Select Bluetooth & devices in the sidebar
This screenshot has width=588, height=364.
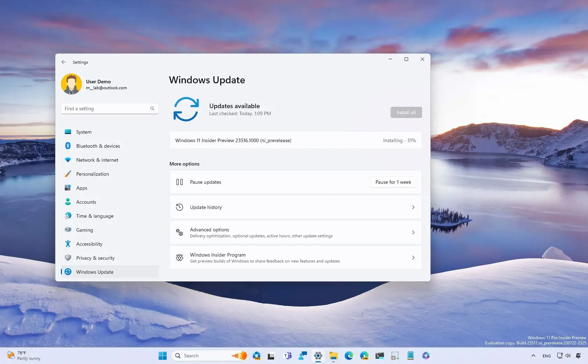(98, 146)
